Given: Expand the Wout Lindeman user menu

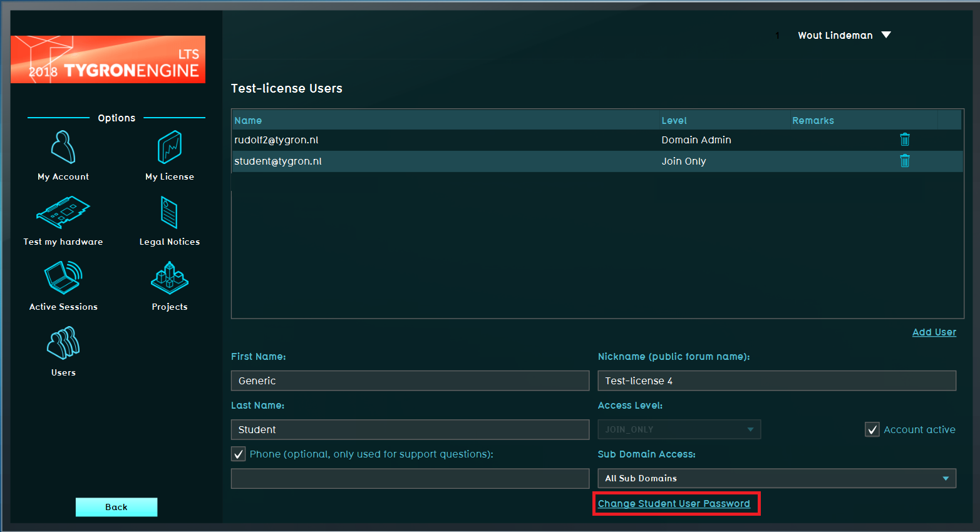Looking at the screenshot, I should click(886, 35).
